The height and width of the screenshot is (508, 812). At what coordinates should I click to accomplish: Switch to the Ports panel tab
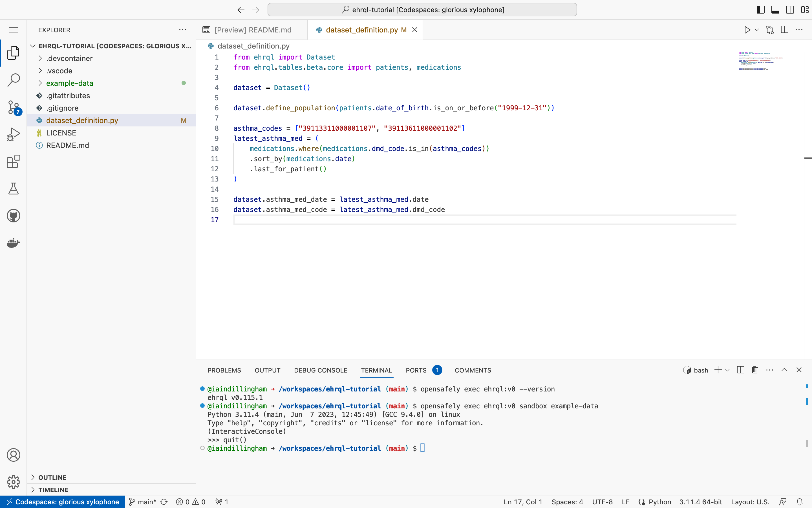coord(423,370)
